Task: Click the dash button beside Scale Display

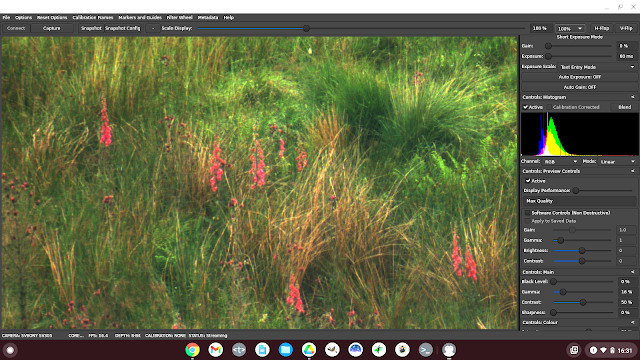Action: click(x=153, y=28)
